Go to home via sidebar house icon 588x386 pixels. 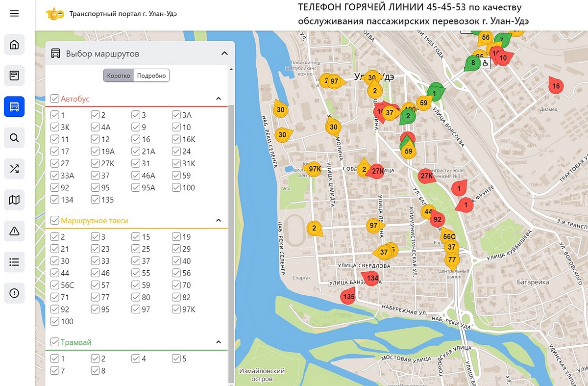coord(14,45)
